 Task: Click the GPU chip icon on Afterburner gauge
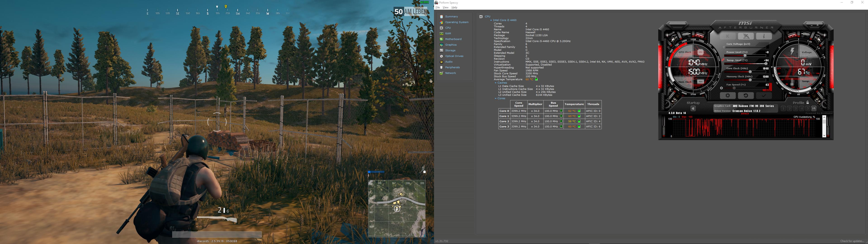point(700,52)
